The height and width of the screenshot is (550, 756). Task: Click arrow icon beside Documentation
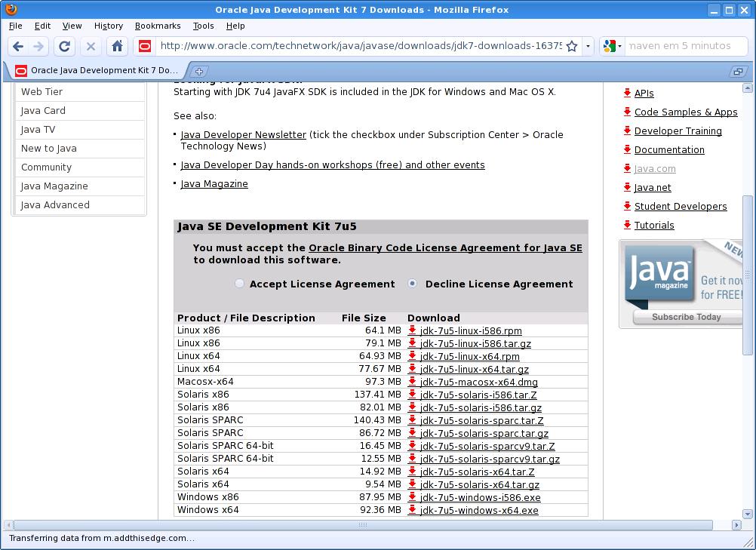(627, 149)
